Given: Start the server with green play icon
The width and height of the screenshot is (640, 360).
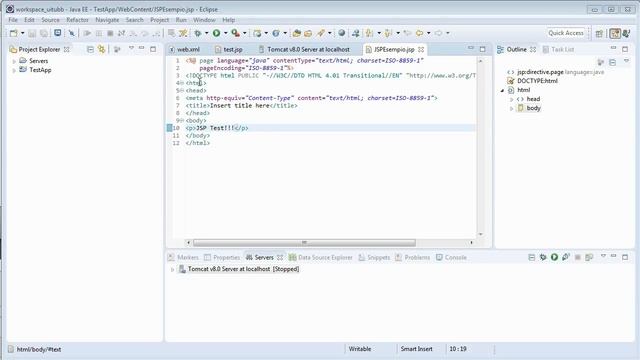Looking at the screenshot, I should pyautogui.click(x=554, y=257).
